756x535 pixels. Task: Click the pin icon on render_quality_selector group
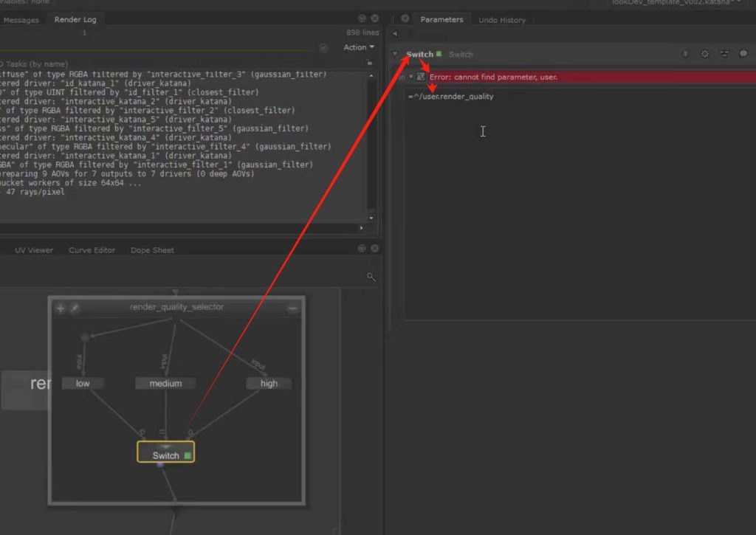click(x=75, y=308)
